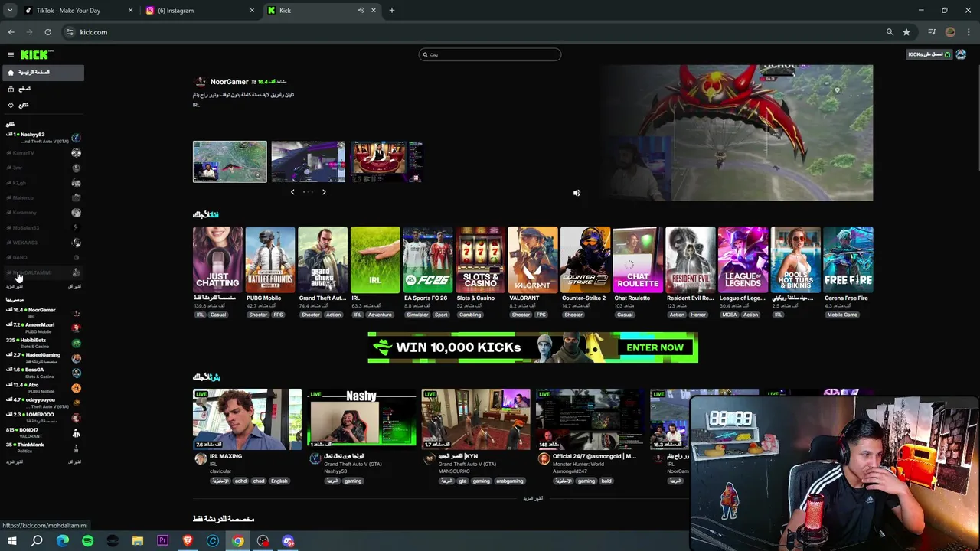Screen dimensions: 980x551
Task: Open ThinkMonk in recommended list
Action: pyautogui.click(x=42, y=448)
